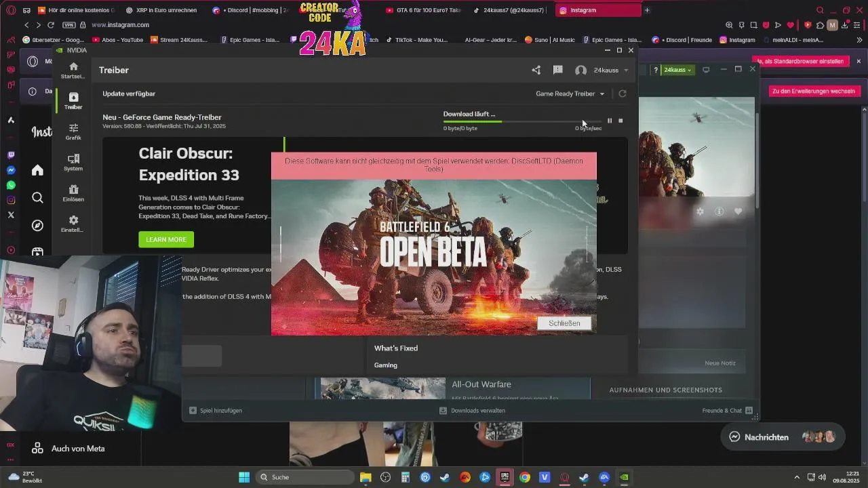Open the Abos - YouTube bookmark
The image size is (868, 488).
coord(118,40)
